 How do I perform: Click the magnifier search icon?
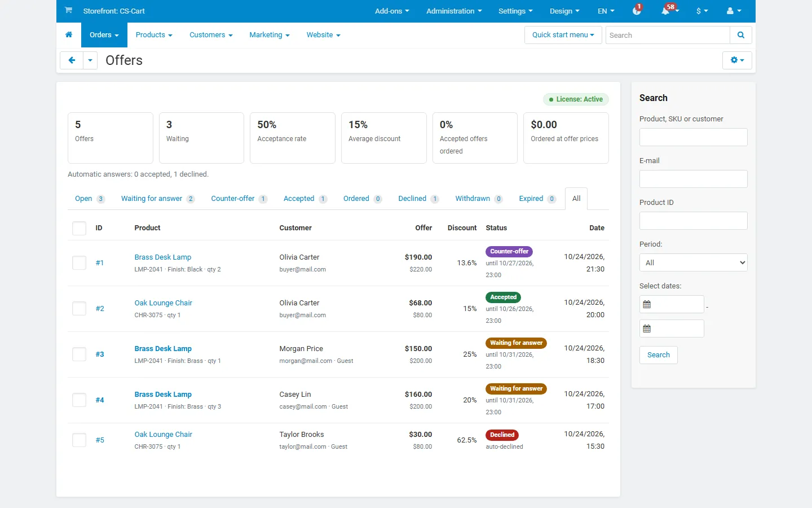(x=741, y=35)
